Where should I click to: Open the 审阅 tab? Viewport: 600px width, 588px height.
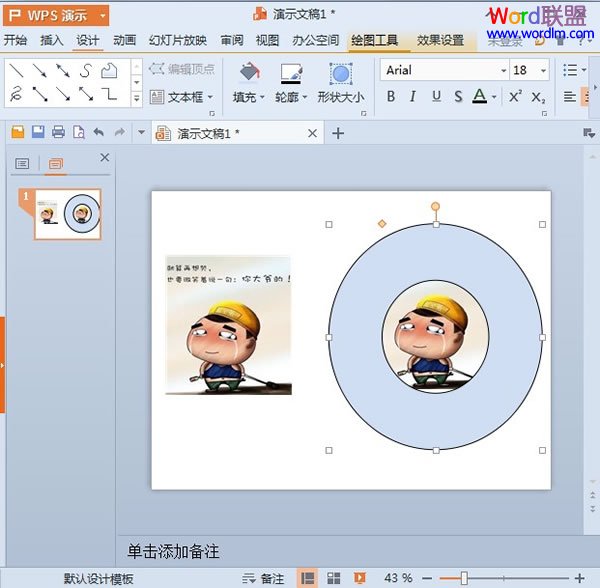232,40
